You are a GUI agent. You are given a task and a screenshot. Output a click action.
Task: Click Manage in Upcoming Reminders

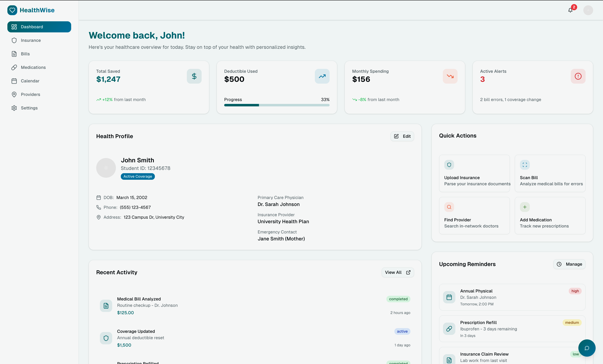tap(569, 264)
